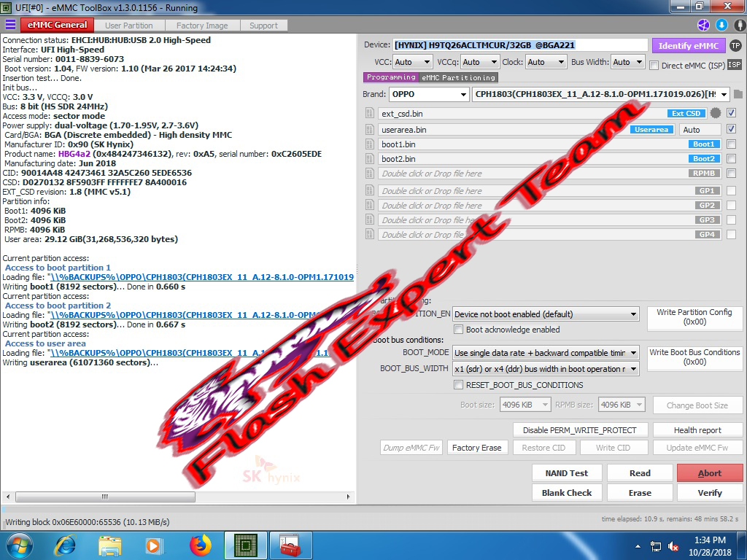Click file icon on RPMB row
This screenshot has height=560, width=747.
coord(369,174)
